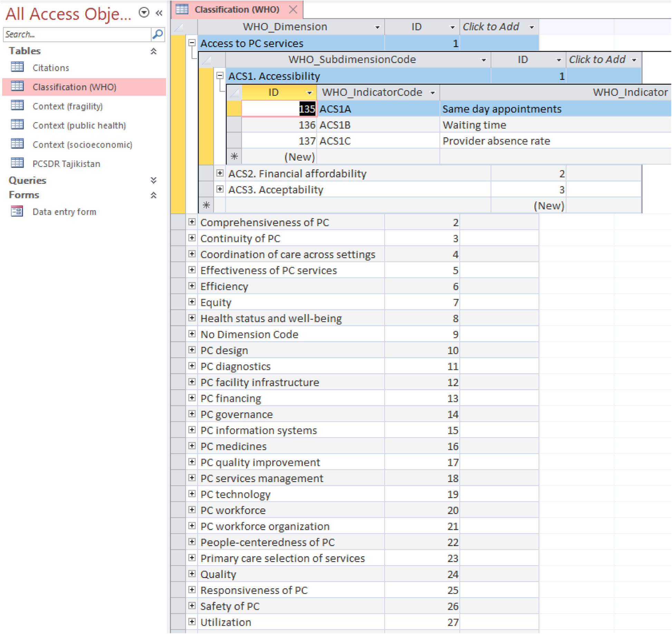This screenshot has height=634, width=672.
Task: Collapse the navigation pane with the shutter arrows
Action: coord(159,13)
